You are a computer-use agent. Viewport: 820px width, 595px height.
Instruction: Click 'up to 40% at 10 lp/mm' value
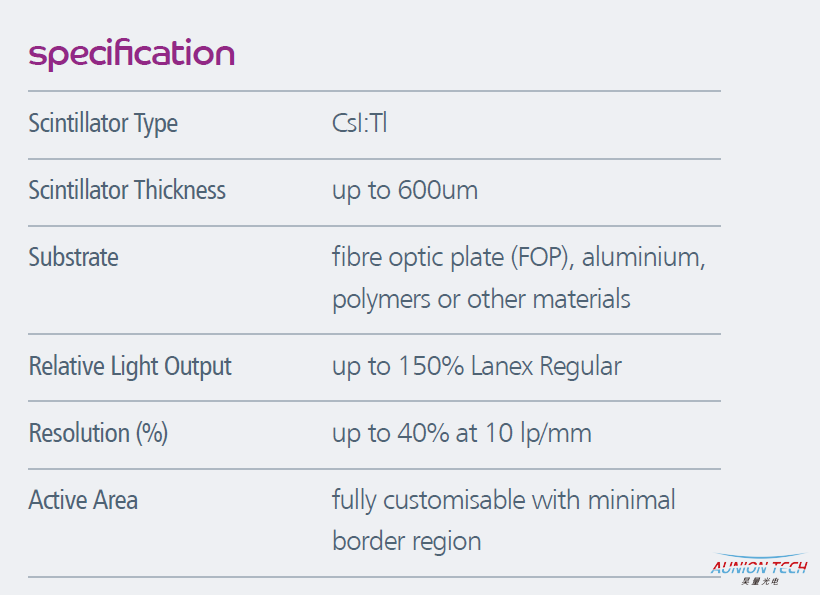[x=462, y=433]
